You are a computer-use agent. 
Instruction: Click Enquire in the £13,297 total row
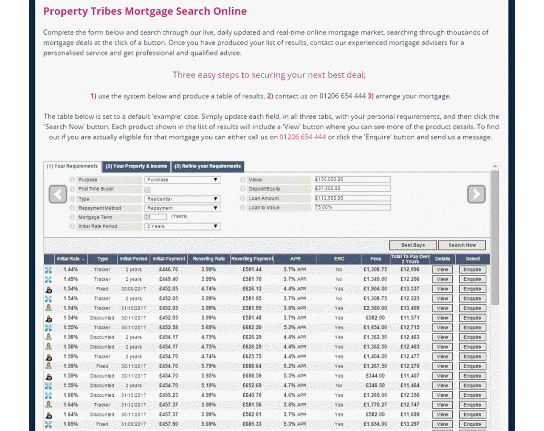tap(473, 424)
